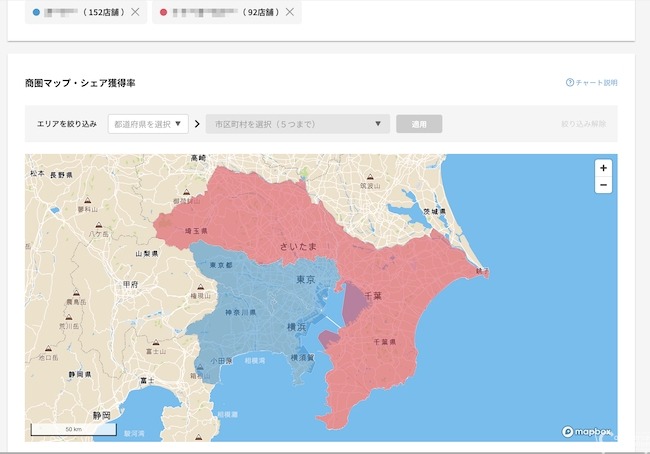Click the Mapbox logo
This screenshot has height=454, width=650.
tap(586, 431)
